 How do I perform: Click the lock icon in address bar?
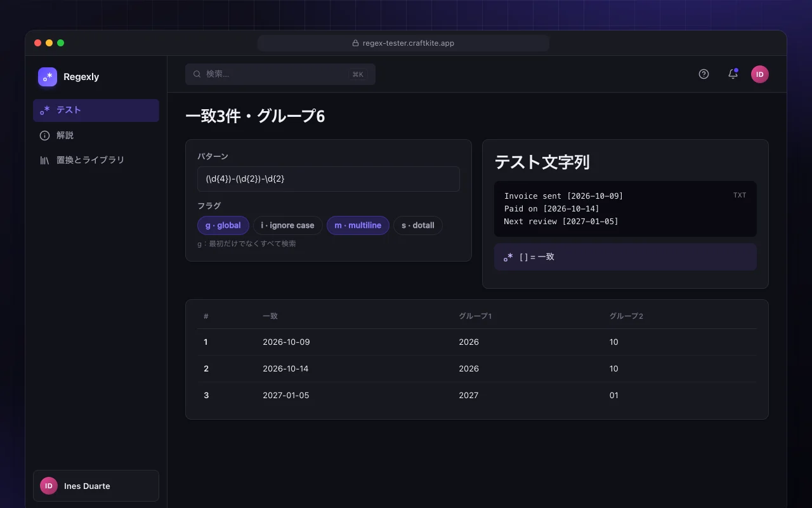pos(356,43)
